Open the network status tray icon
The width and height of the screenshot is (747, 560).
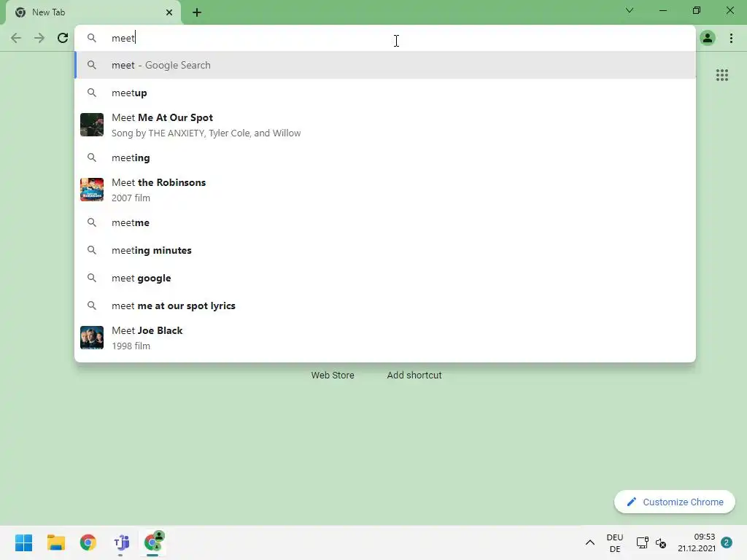pos(642,542)
